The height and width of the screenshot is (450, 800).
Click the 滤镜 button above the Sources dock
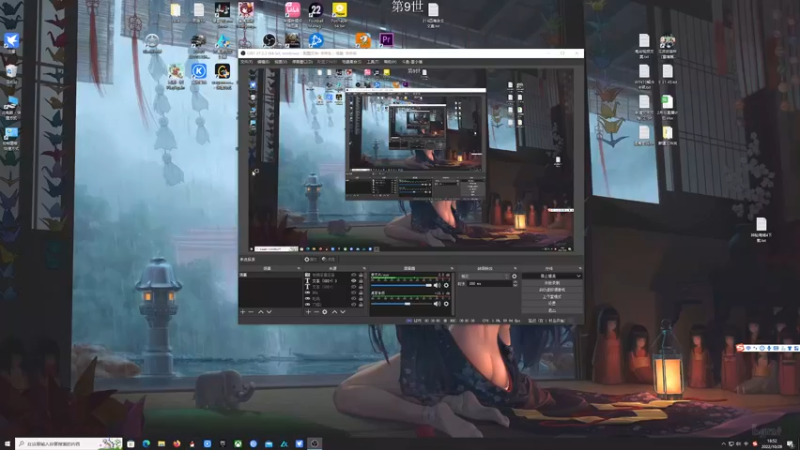click(329, 259)
